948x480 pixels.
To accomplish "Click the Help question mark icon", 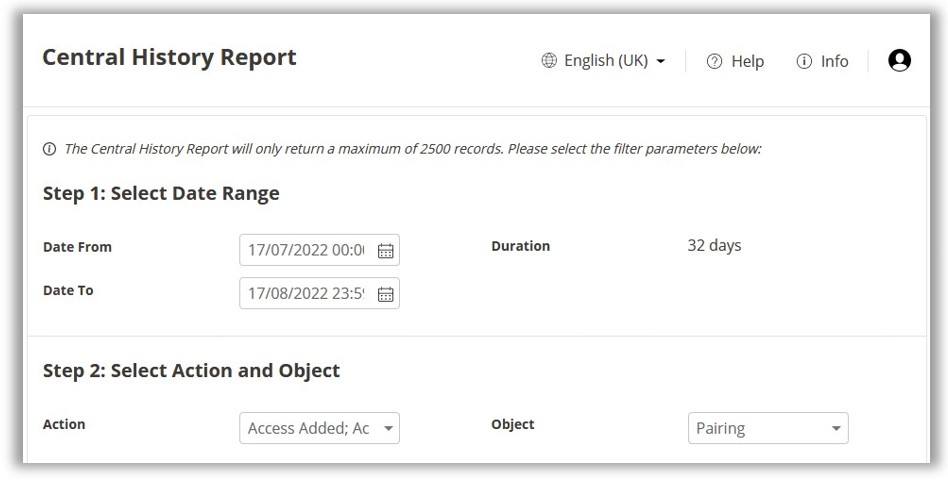I will [714, 62].
